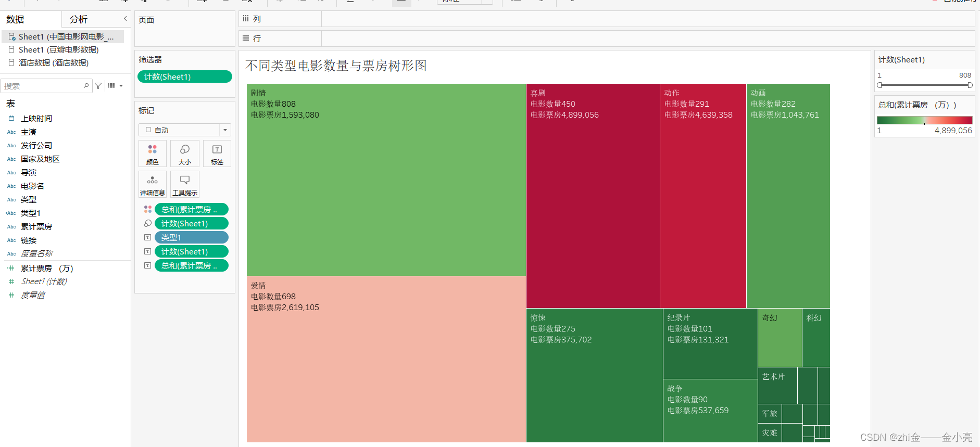This screenshot has width=980, height=447.
Task: Select data source 酒店数据 (酒店数据)
Action: click(x=54, y=62)
